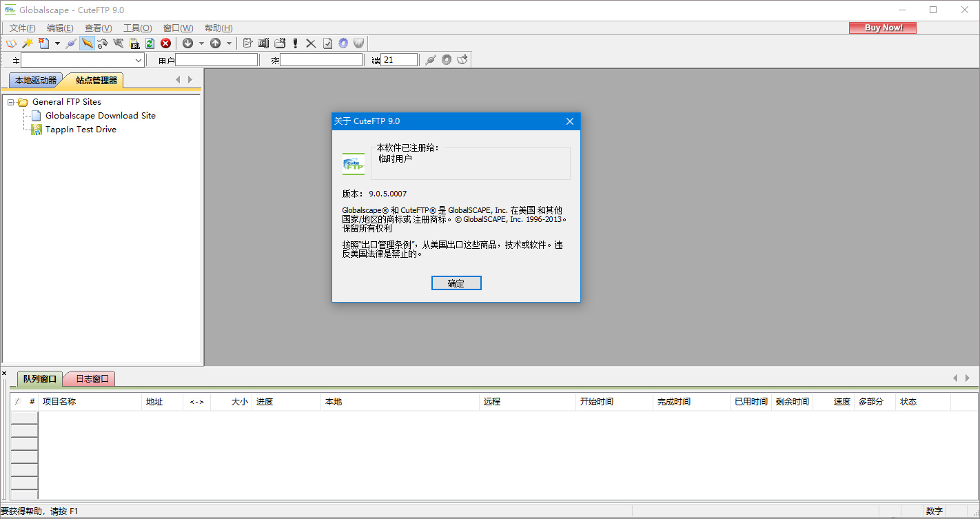Click the checkmark page toolbar icon

(x=327, y=43)
